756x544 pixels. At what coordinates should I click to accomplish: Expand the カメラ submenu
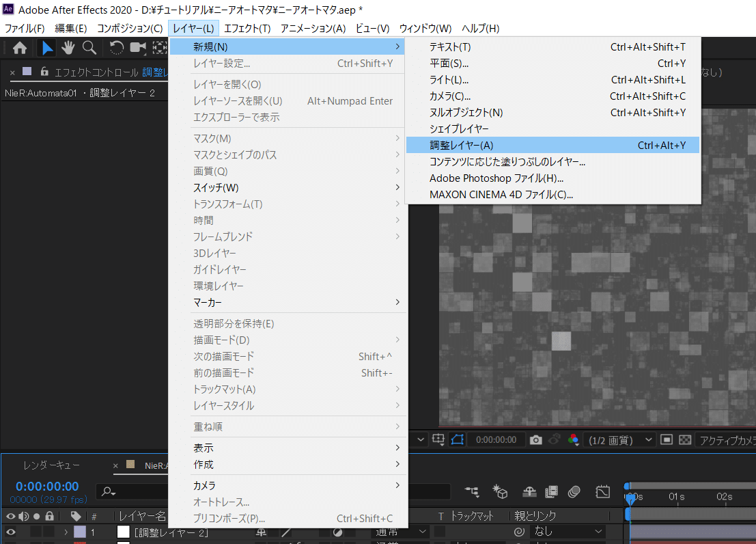pos(288,486)
